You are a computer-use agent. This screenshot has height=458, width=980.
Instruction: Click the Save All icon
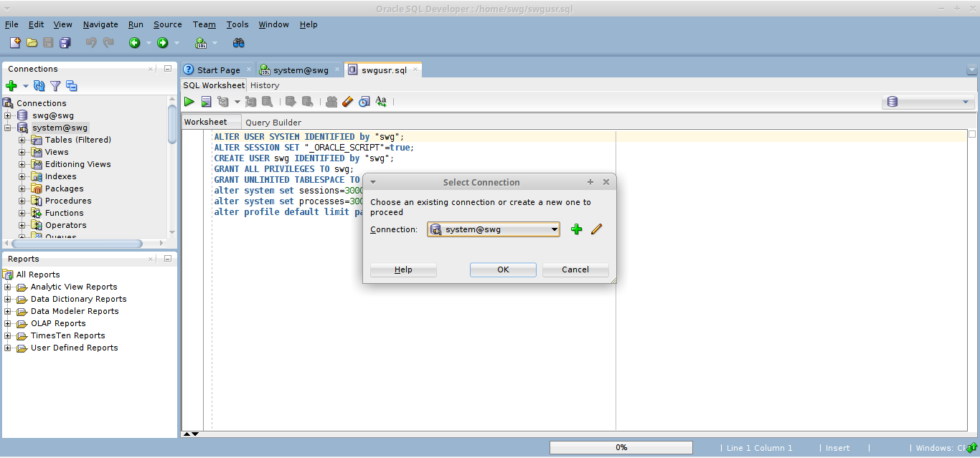point(65,43)
